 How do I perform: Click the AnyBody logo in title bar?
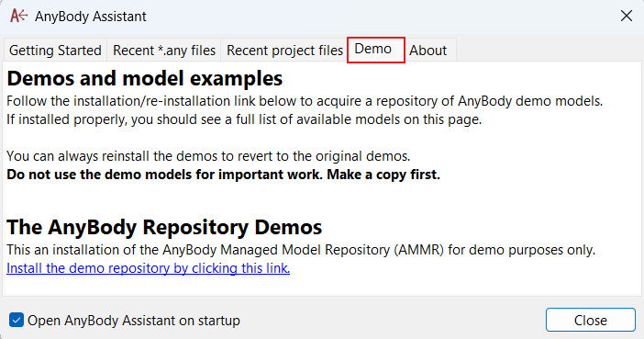19,16
